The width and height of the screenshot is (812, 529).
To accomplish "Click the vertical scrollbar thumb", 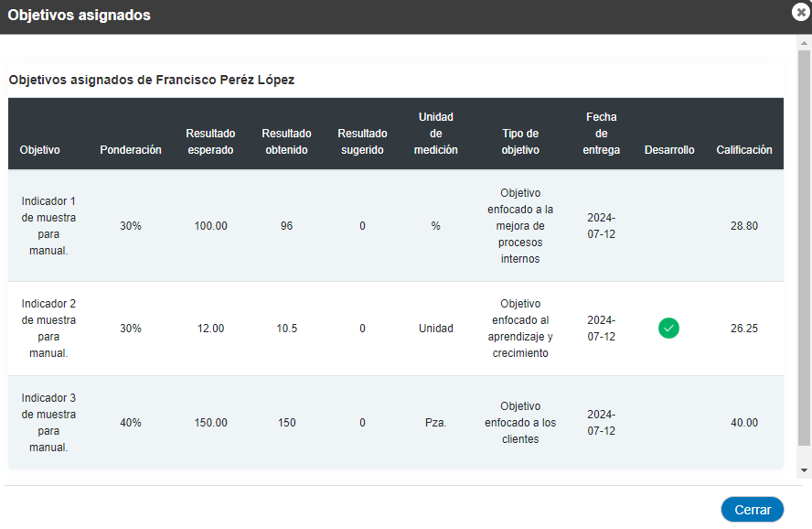I will (804, 248).
